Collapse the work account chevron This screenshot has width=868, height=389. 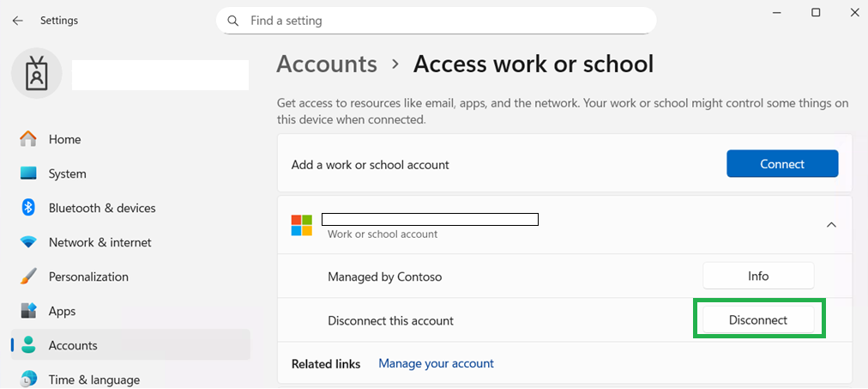pyautogui.click(x=830, y=225)
